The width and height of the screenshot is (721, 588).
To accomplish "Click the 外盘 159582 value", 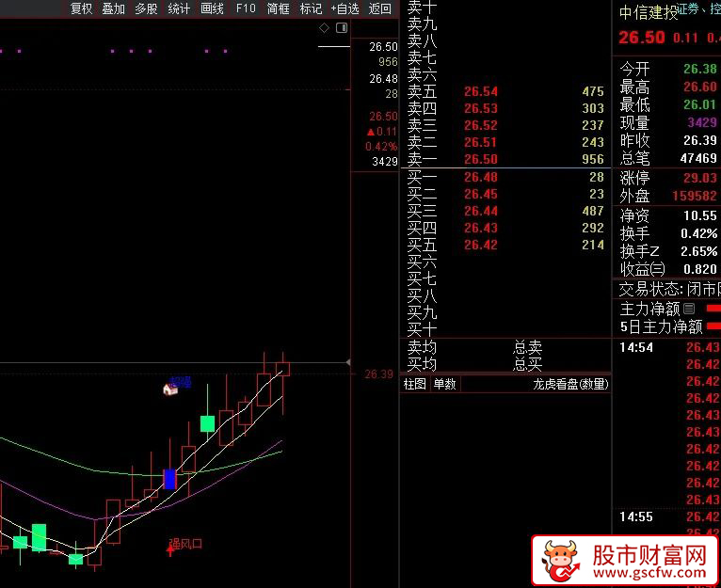I will 695,197.
